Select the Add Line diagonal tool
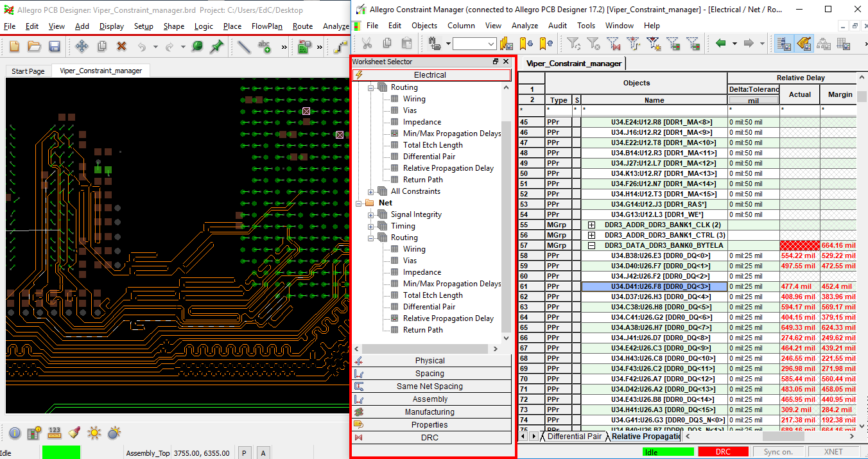Screen dimensions: 868x459 pos(244,46)
